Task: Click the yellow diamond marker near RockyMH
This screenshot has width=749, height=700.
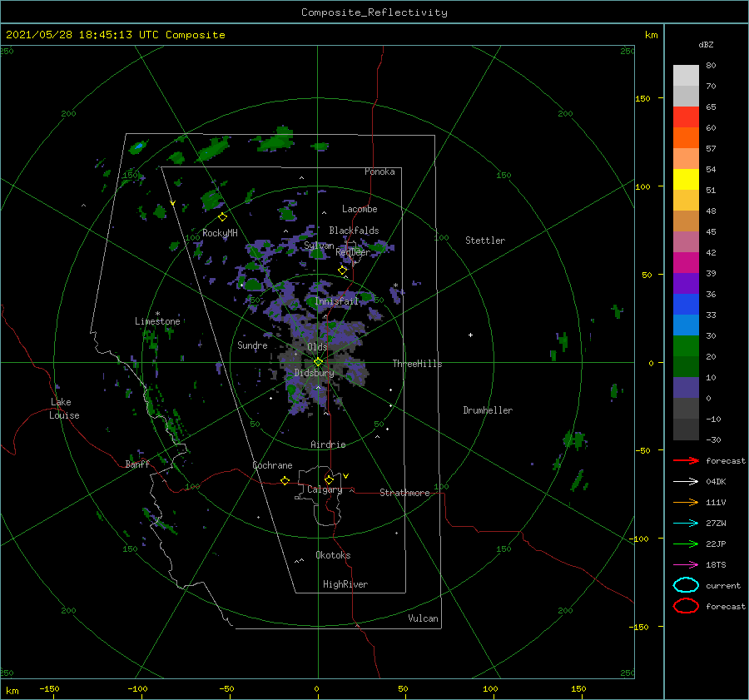Action: (222, 217)
